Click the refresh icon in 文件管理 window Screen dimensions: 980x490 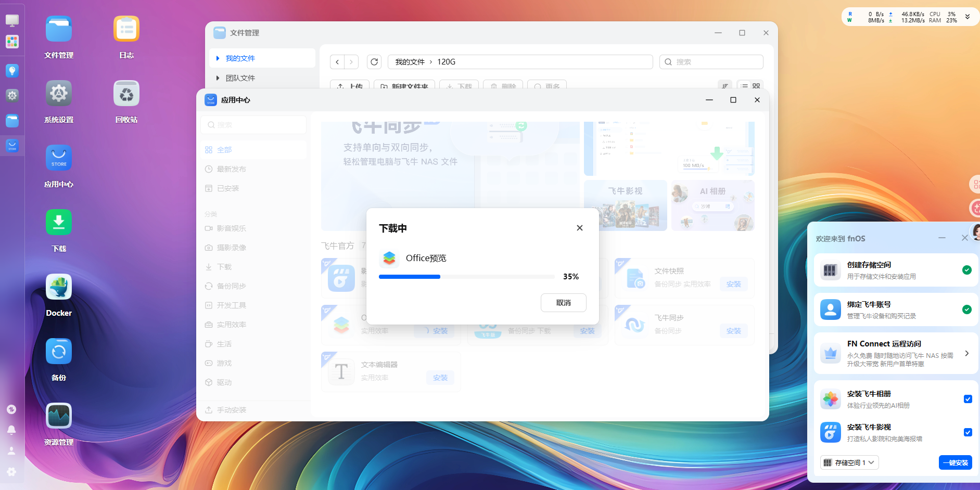coord(374,62)
